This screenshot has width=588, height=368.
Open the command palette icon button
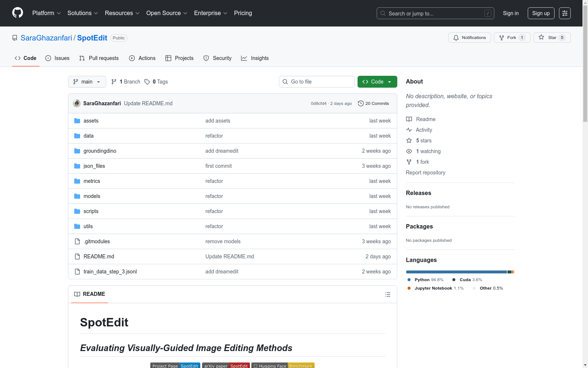tap(564, 13)
